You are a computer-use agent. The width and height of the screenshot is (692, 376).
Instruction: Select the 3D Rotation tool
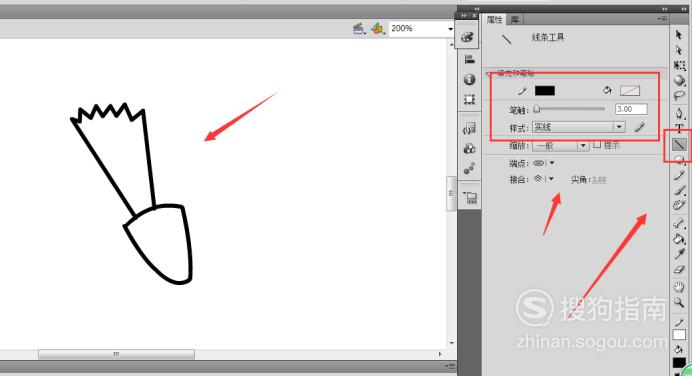click(680, 80)
